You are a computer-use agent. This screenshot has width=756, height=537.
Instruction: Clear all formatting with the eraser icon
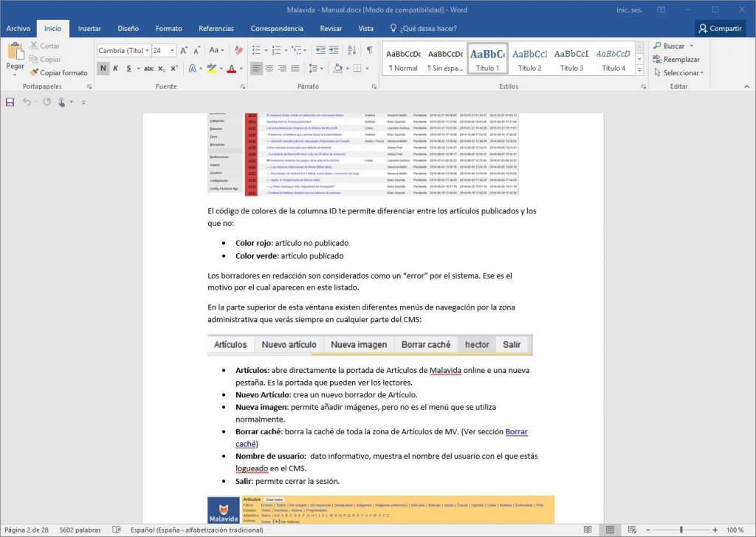[238, 50]
